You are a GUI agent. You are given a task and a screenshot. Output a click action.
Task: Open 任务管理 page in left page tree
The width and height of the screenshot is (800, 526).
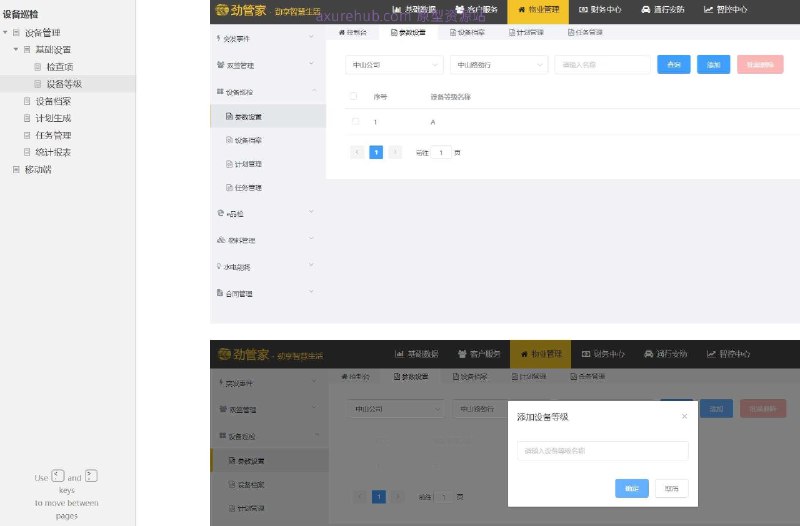click(x=53, y=135)
